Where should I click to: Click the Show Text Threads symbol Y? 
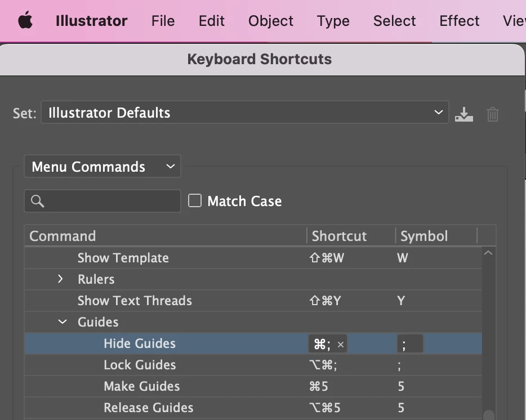[x=401, y=301]
